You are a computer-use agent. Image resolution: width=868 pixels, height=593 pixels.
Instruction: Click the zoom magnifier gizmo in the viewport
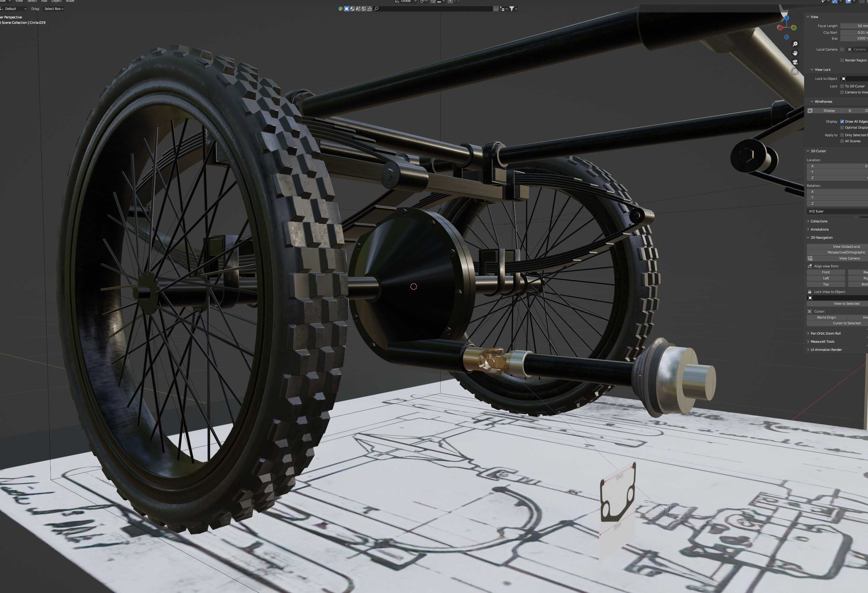point(795,44)
